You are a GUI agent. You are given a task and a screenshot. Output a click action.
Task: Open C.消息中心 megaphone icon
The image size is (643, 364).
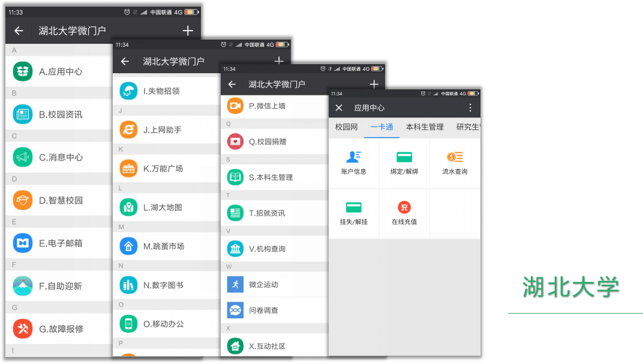click(x=23, y=157)
